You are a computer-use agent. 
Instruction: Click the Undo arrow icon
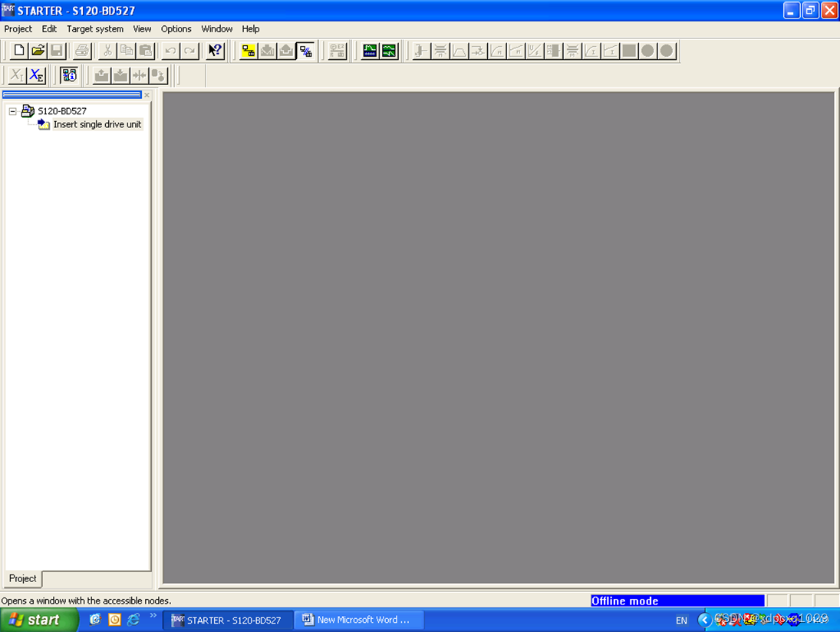click(171, 51)
